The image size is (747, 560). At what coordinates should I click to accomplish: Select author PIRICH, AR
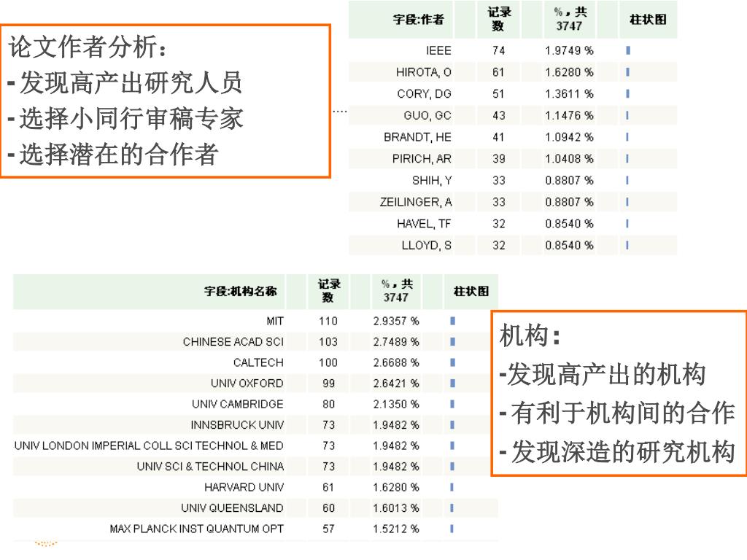coord(422,159)
